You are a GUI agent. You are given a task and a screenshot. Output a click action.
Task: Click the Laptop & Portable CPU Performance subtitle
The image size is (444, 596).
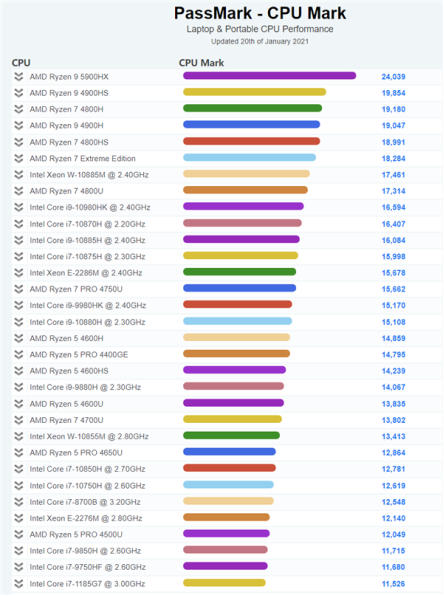click(260, 29)
